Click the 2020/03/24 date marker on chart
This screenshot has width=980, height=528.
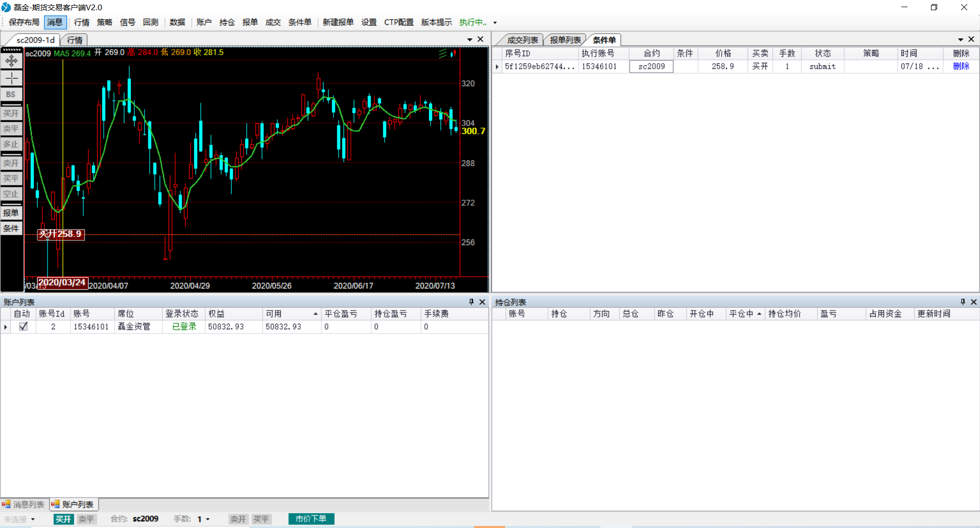pyautogui.click(x=62, y=282)
